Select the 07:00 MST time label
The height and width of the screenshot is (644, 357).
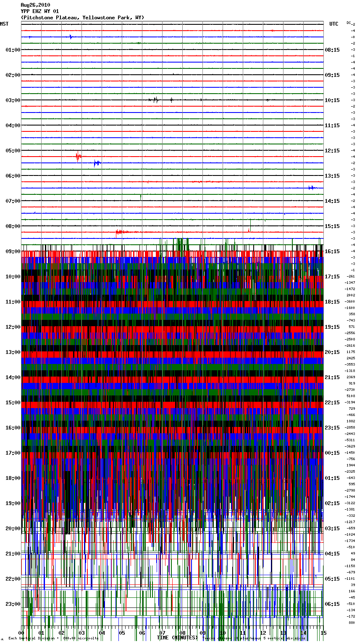pos(13,201)
